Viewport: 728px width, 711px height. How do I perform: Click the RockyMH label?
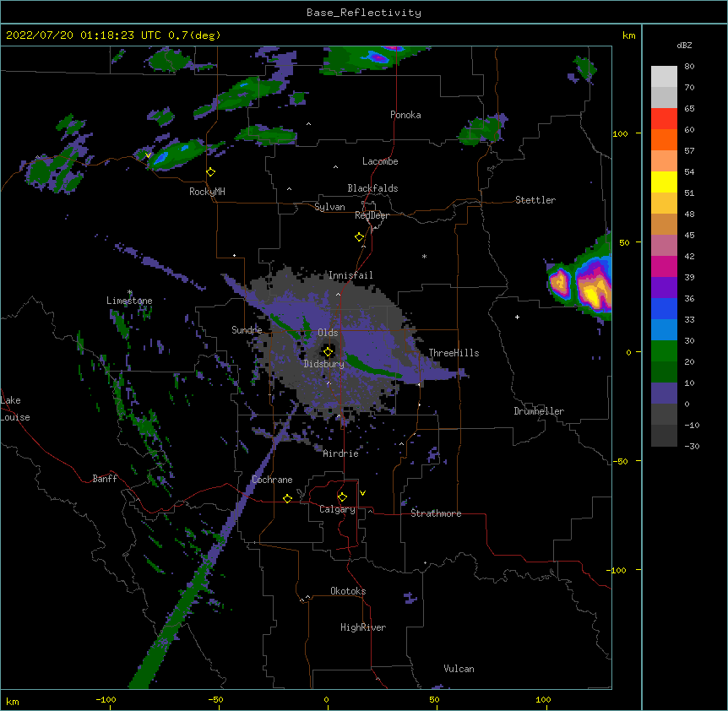207,192
